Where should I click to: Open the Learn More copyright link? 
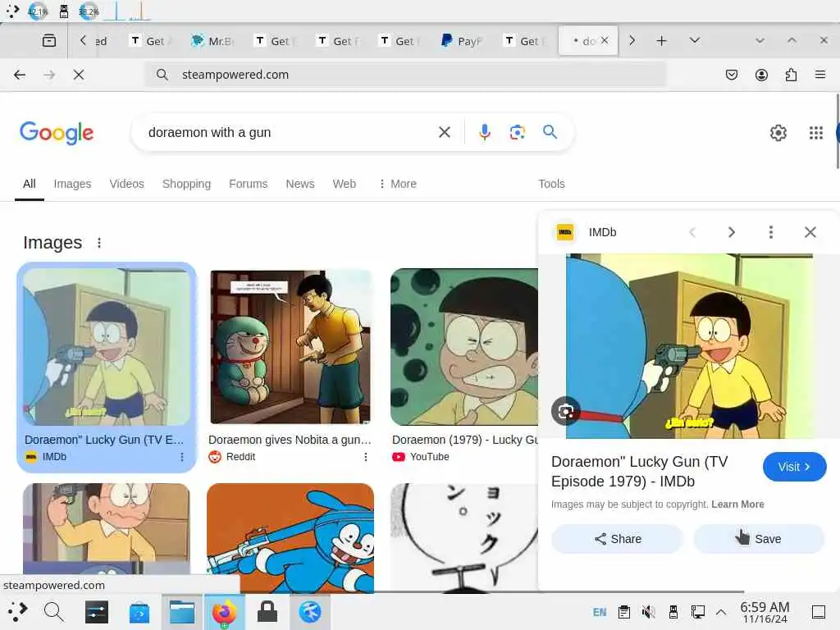(737, 504)
